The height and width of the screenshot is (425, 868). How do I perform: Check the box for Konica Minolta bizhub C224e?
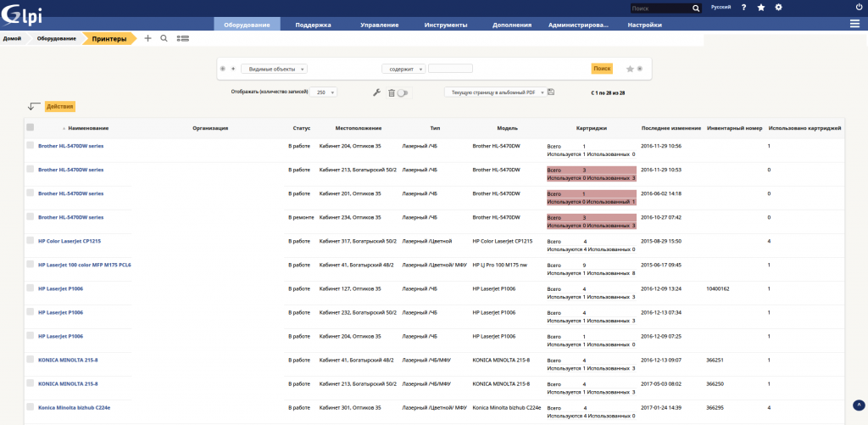(30, 406)
